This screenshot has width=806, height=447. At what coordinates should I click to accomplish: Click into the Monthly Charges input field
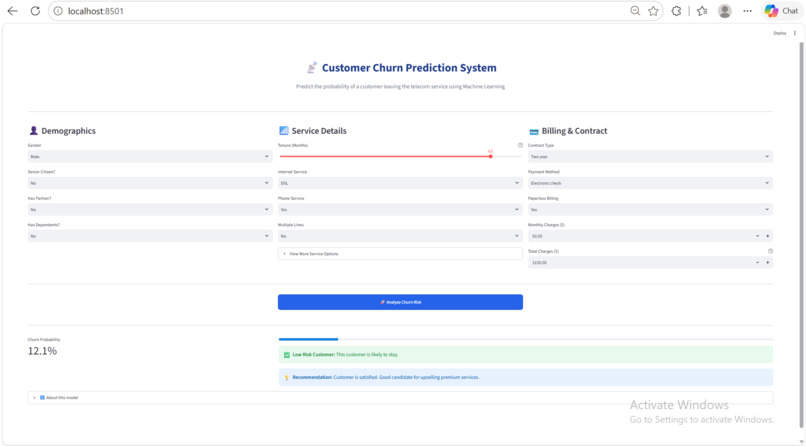640,236
